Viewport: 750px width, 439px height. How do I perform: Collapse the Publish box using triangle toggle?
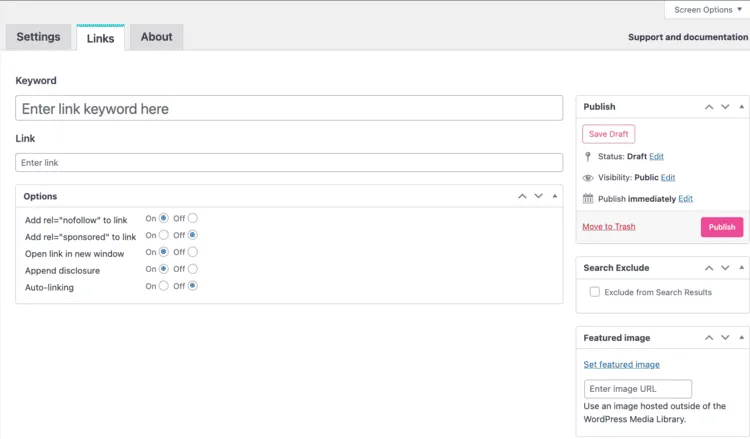(741, 107)
